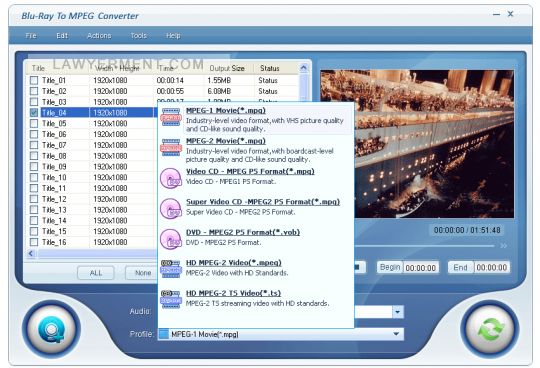Choose HD MPEG-2 Video(*.mpeg) profile

pyautogui.click(x=233, y=263)
